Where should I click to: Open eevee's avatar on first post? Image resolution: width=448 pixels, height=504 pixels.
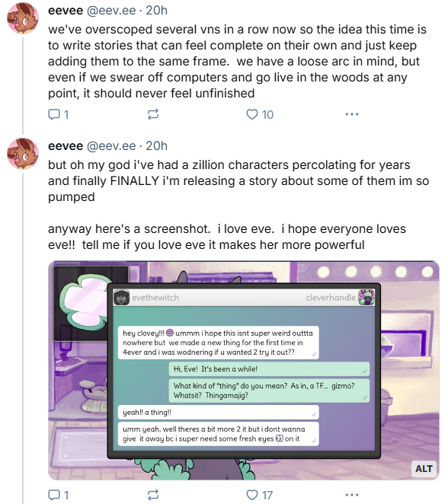(x=23, y=18)
